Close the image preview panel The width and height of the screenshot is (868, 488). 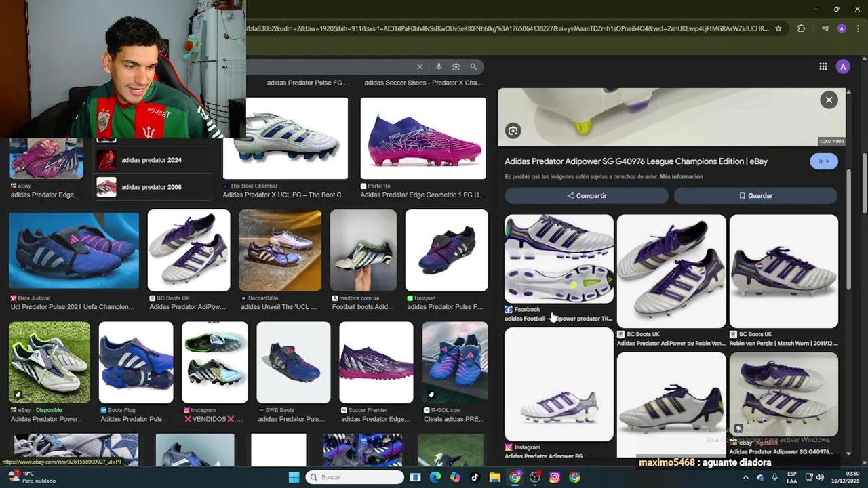point(829,100)
